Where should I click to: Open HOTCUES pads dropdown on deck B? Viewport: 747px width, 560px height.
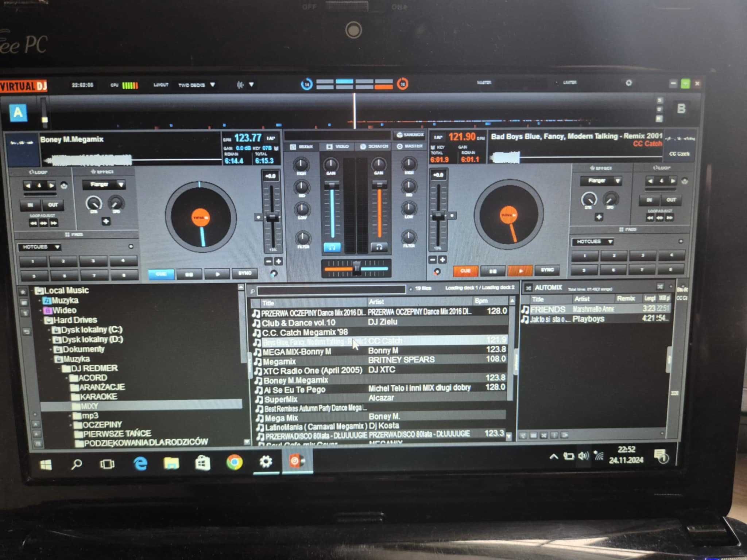[593, 241]
